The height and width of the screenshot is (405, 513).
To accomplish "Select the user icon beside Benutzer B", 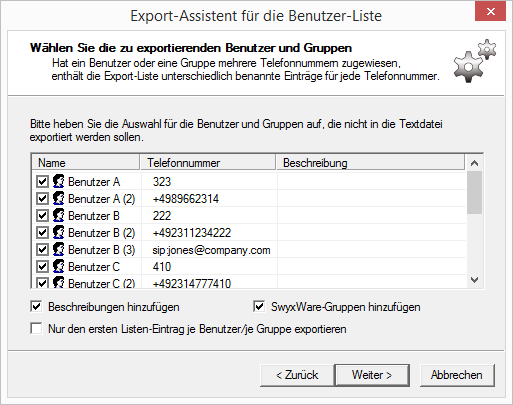I will [59, 215].
